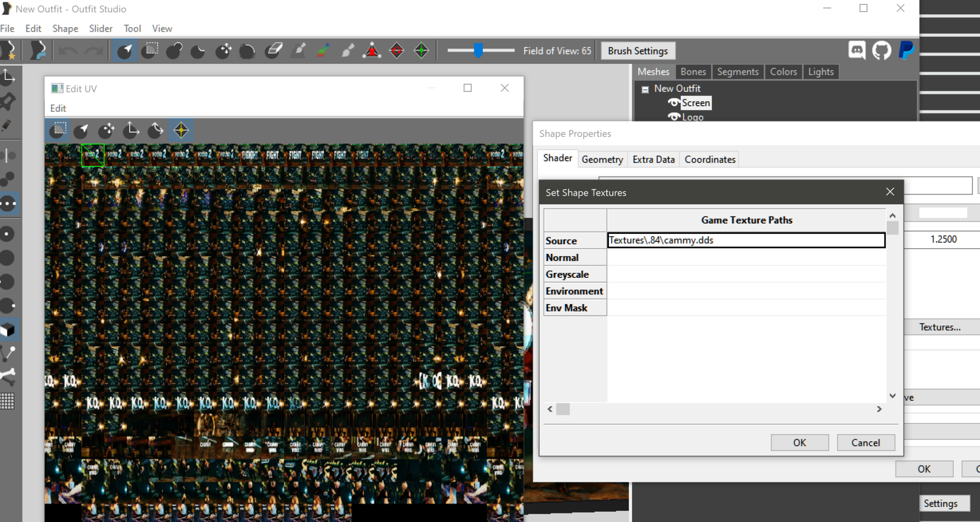Click the Source texture path field

click(x=746, y=240)
